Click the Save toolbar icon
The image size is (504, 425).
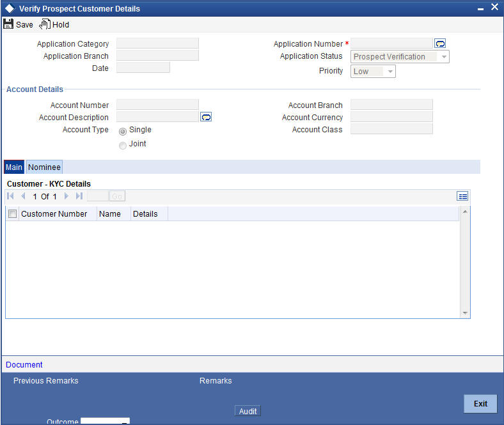[8, 24]
